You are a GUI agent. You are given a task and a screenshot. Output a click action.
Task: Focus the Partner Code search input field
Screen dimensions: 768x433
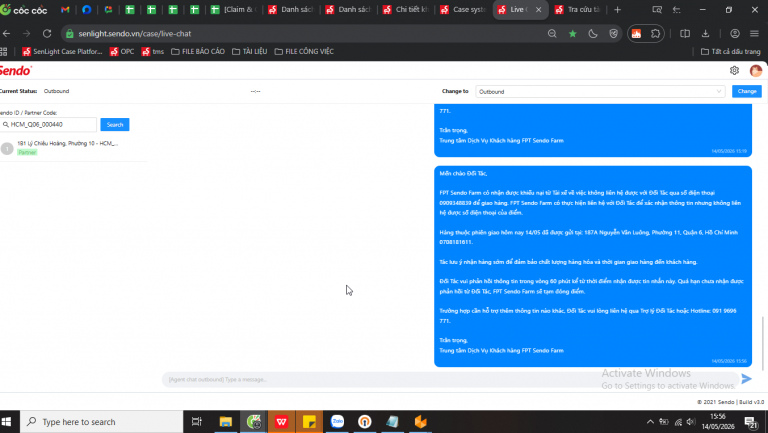(x=48, y=124)
